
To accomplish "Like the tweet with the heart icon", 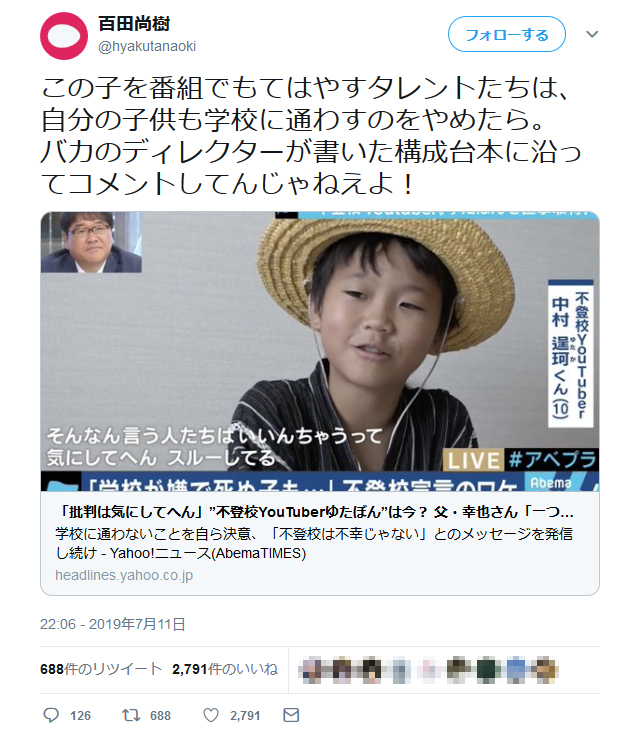I will [211, 715].
